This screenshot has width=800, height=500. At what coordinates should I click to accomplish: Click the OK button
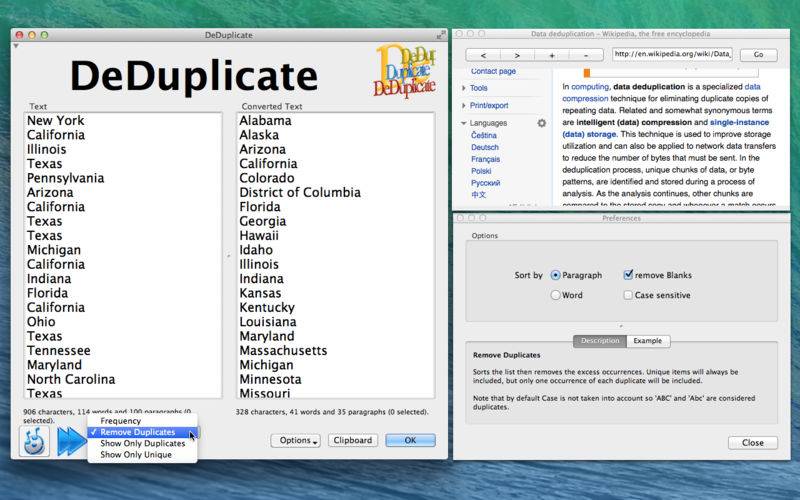(x=410, y=440)
